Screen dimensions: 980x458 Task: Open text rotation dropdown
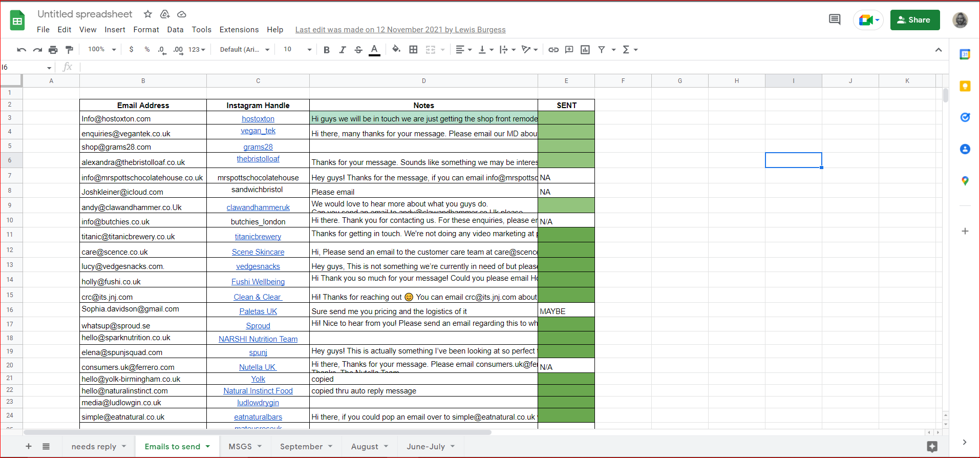[529, 50]
